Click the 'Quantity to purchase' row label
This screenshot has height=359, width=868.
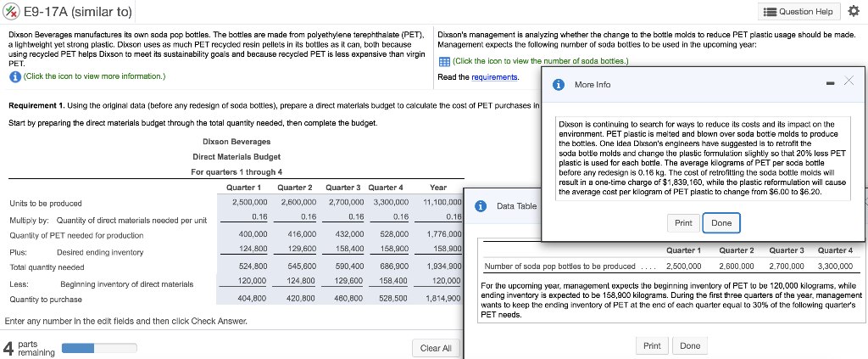click(46, 300)
